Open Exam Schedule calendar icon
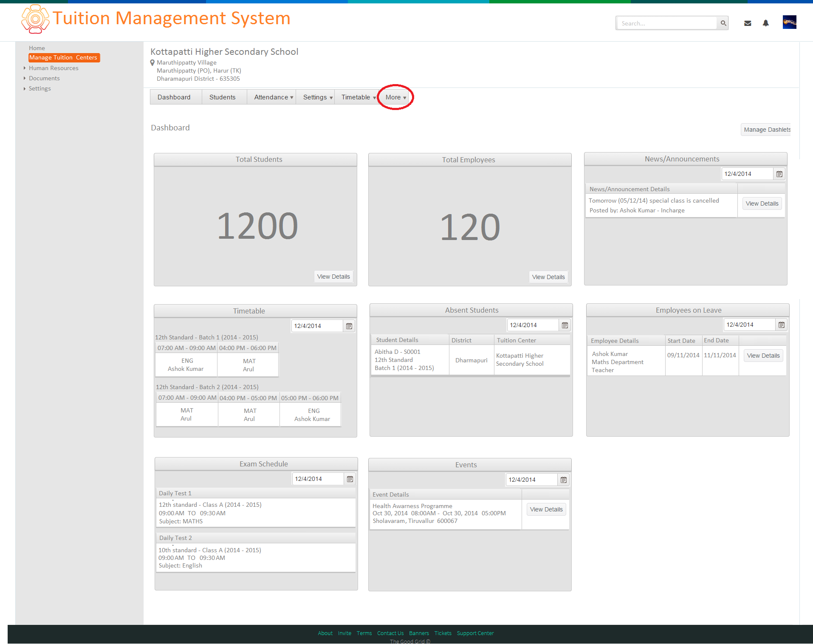 (x=350, y=479)
